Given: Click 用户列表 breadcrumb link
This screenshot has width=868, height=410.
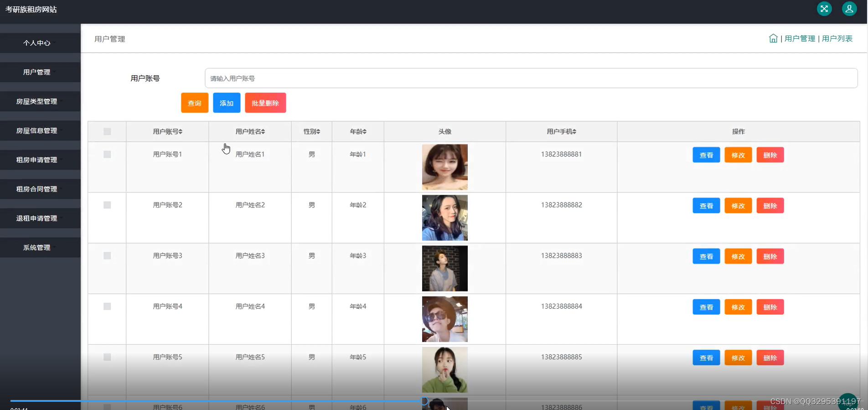Looking at the screenshot, I should click(x=837, y=39).
